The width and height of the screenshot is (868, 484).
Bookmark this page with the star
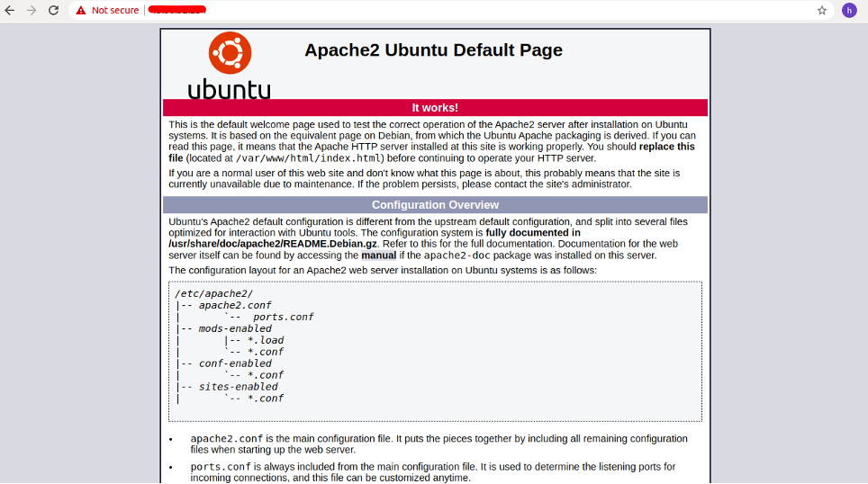[x=822, y=10]
